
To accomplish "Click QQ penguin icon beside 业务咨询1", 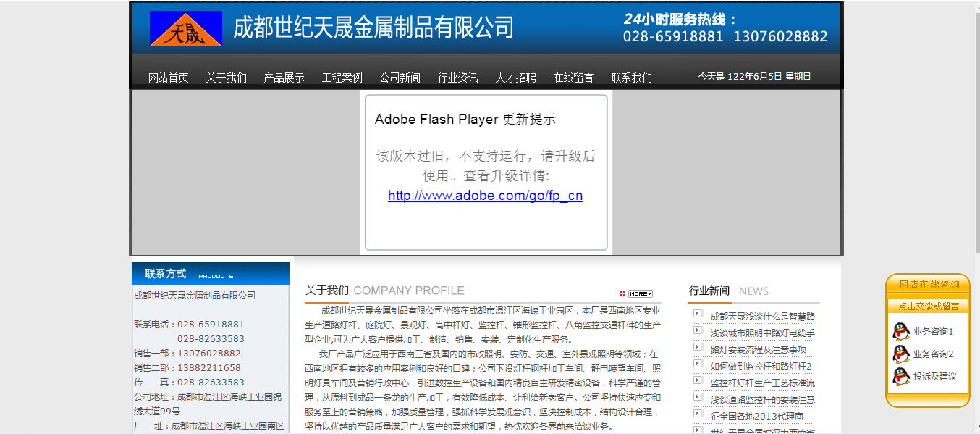I will pos(901,332).
